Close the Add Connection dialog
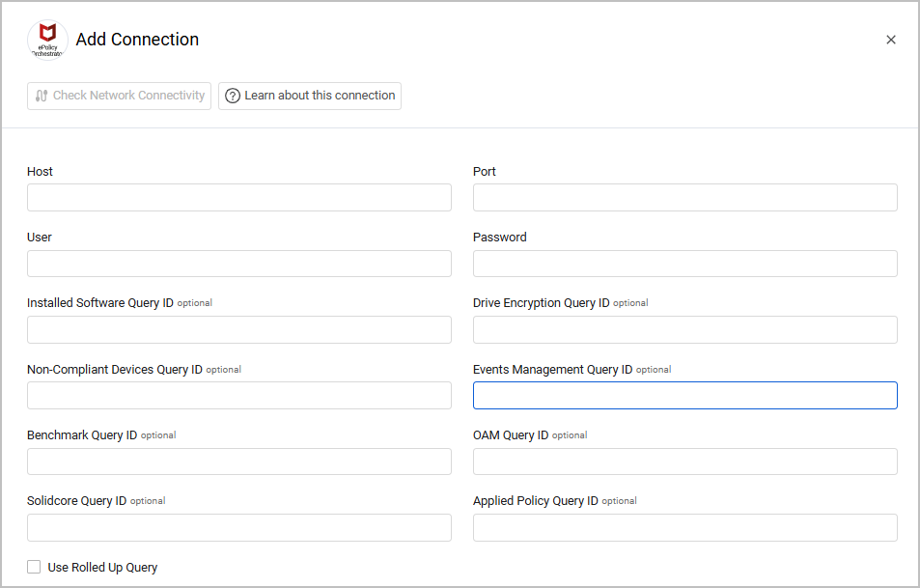Viewport: 920px width, 588px height. click(x=890, y=40)
